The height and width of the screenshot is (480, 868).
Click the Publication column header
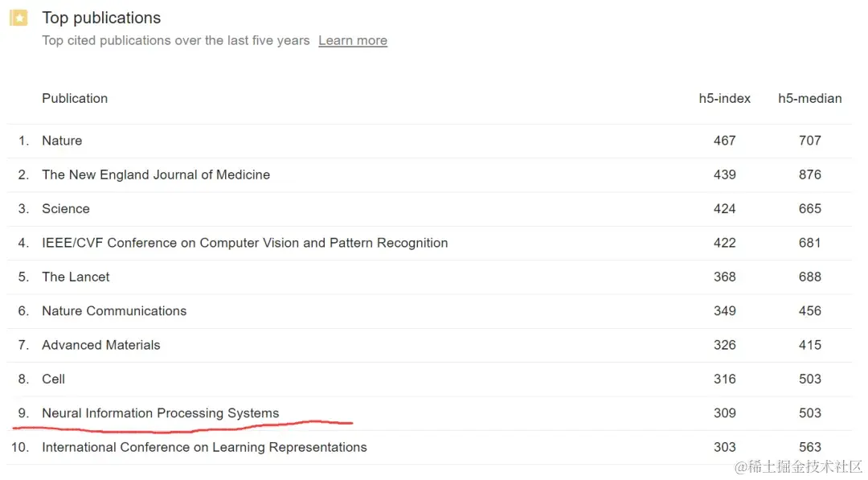tap(75, 99)
